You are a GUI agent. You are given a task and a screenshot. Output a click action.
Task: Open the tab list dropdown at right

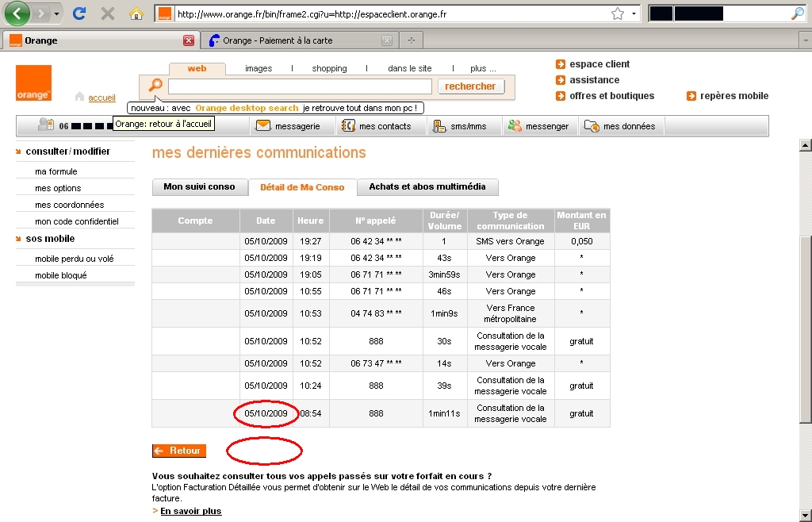(806, 40)
